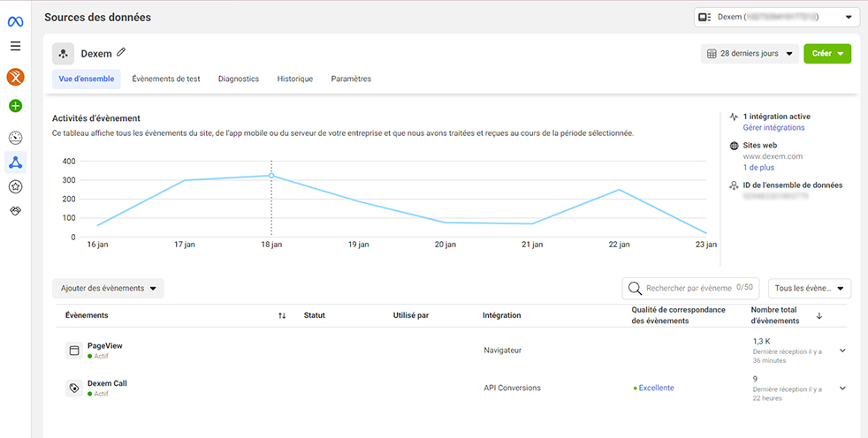Click the 1 intégration active text
Viewport: 868px width, 438px height.
[777, 117]
